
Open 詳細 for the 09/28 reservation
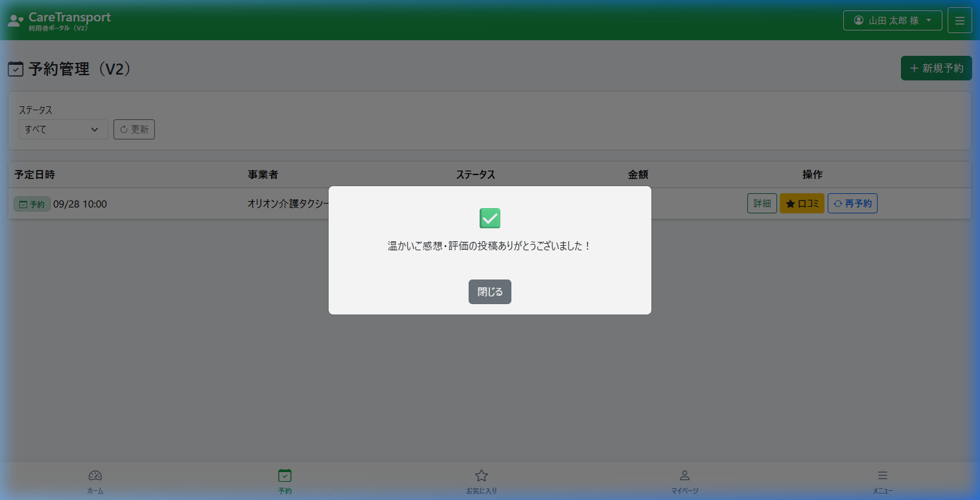coord(762,204)
